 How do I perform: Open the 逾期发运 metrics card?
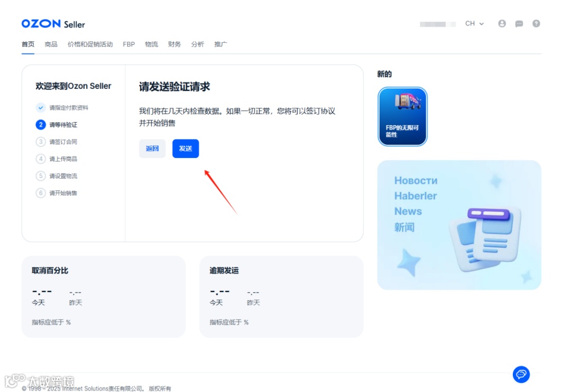281,296
